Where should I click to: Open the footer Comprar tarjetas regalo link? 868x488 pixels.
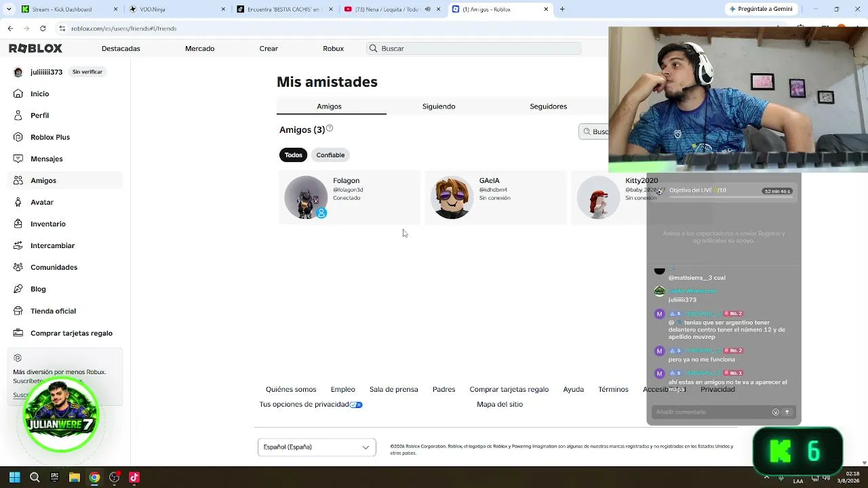coord(509,390)
